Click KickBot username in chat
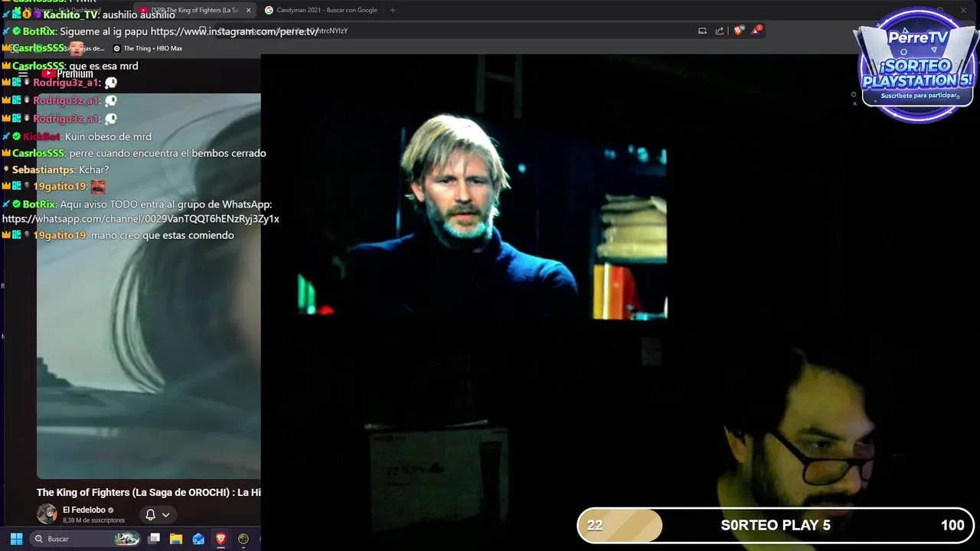Image resolution: width=980 pixels, height=551 pixels. (41, 136)
